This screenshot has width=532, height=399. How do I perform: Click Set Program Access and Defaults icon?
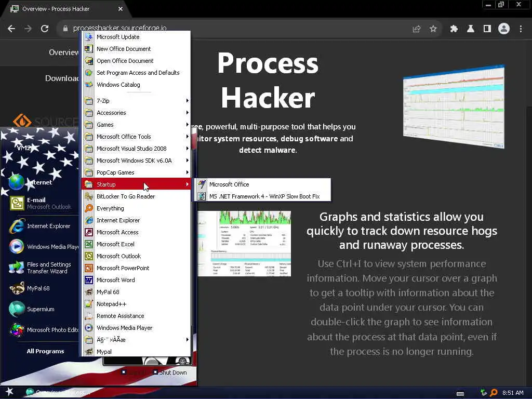[x=89, y=73]
